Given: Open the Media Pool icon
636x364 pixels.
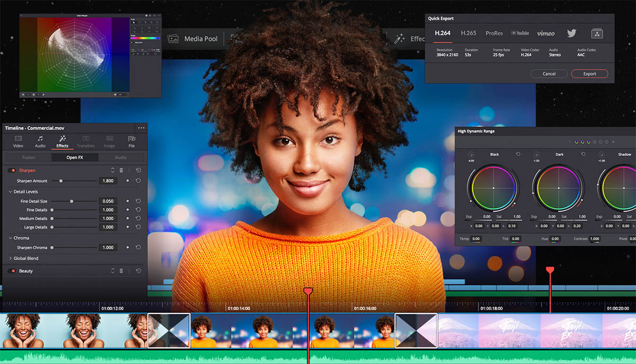Looking at the screenshot, I should coord(173,39).
